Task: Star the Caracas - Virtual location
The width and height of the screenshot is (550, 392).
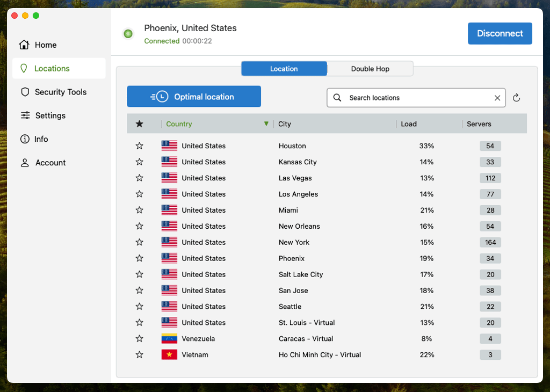Action: click(x=139, y=339)
